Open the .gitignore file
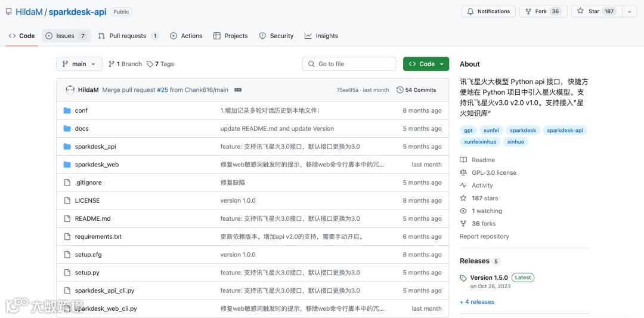The height and width of the screenshot is (318, 644). [88, 183]
